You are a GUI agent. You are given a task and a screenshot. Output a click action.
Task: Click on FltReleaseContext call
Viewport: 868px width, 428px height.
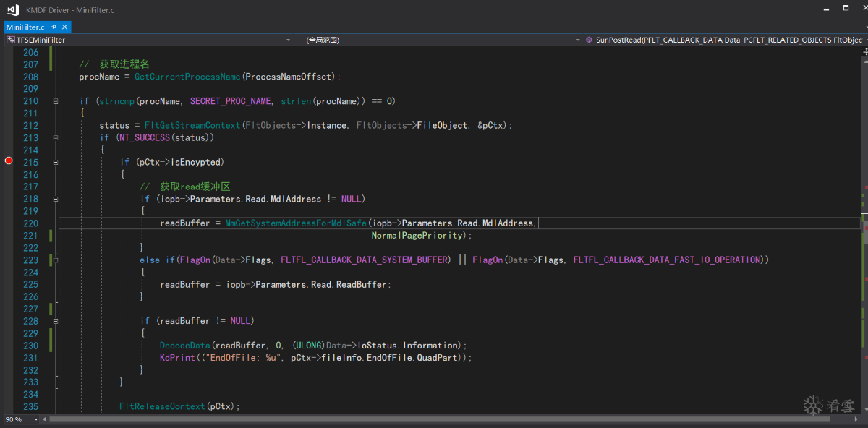click(162, 406)
